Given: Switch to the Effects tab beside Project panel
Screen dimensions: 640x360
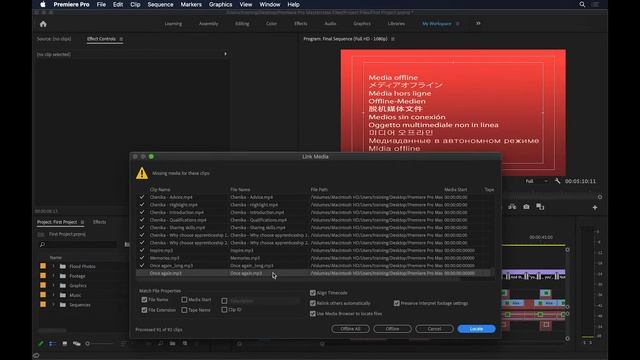Looking at the screenshot, I should point(100,222).
